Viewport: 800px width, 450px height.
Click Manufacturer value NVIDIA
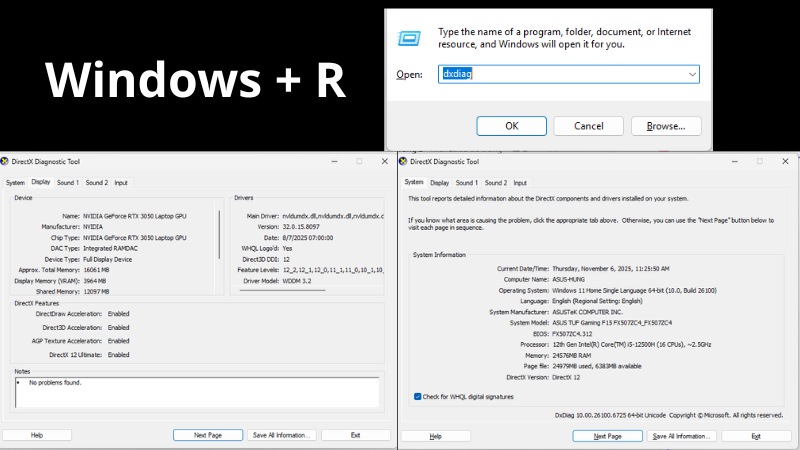tap(93, 227)
